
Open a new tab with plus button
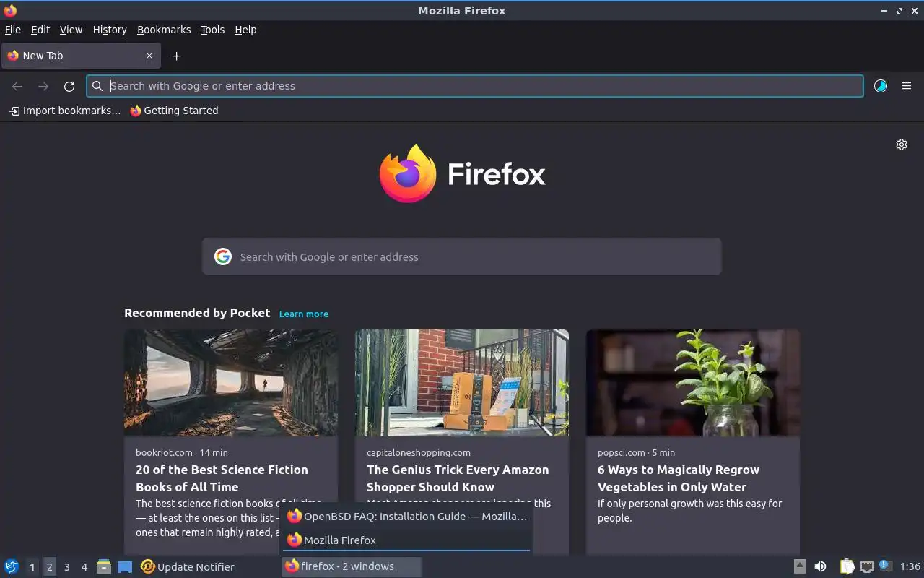176,56
